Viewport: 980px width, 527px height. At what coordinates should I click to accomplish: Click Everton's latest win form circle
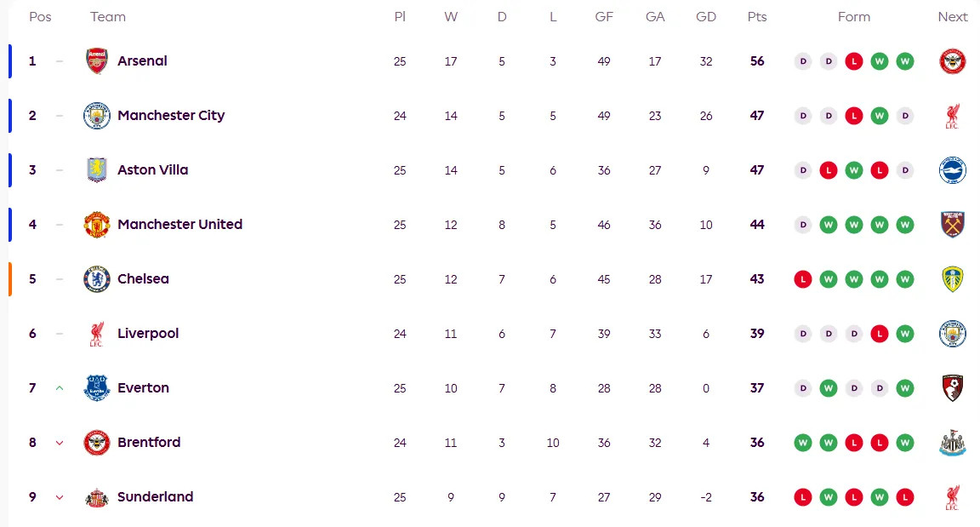(x=904, y=388)
